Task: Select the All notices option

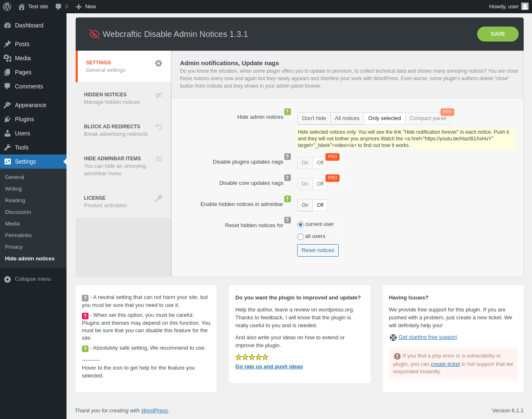Action: point(347,118)
